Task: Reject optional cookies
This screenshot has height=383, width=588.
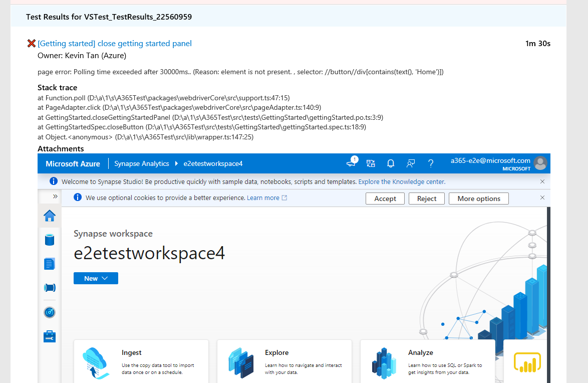Action: tap(427, 199)
